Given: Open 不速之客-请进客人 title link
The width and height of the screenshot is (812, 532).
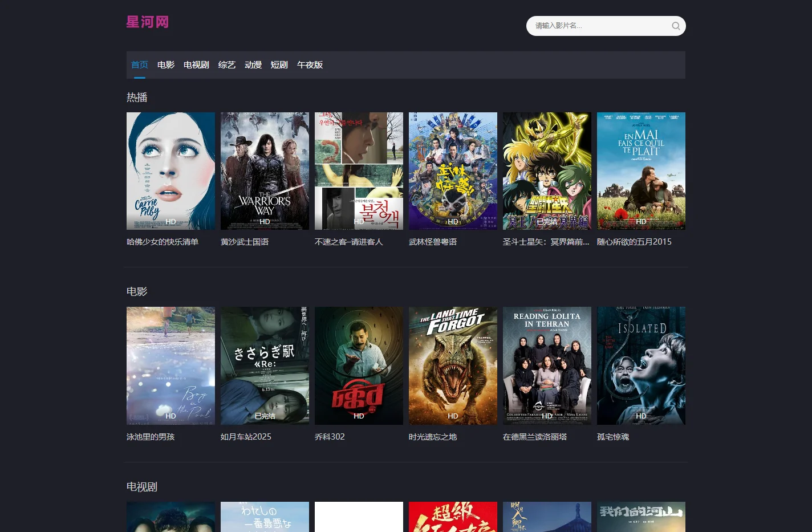Looking at the screenshot, I should [x=349, y=242].
